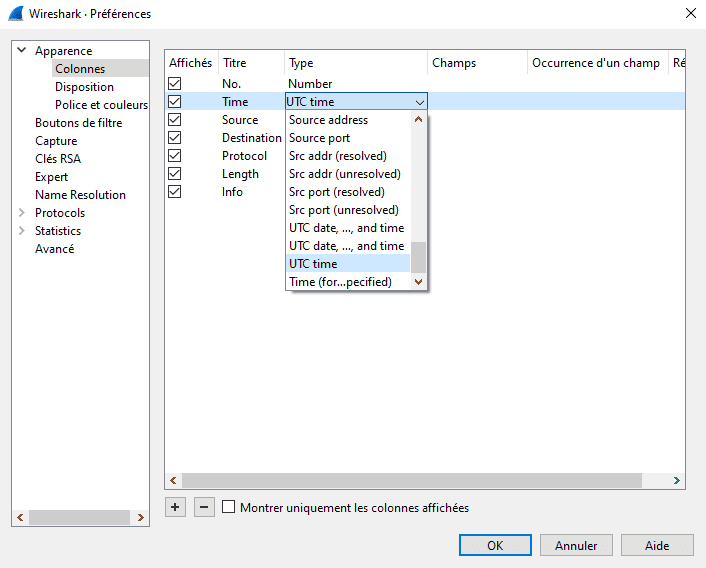Open Avancé preferences
The height and width of the screenshot is (568, 706).
54,248
